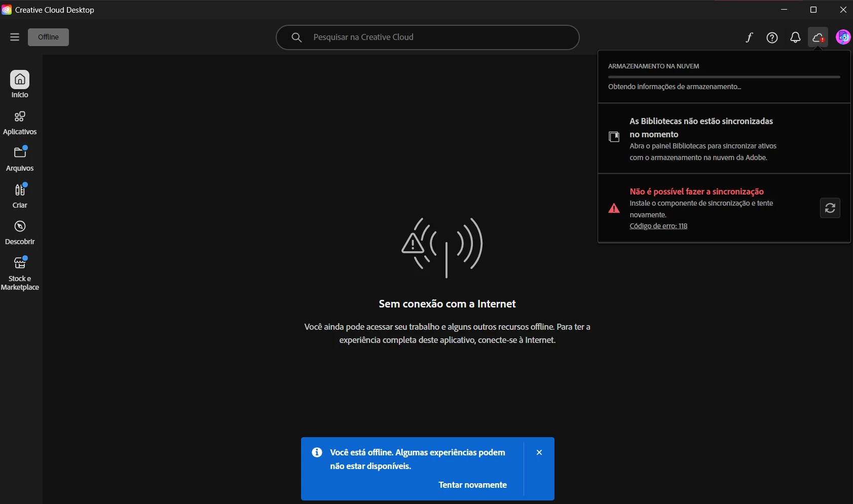This screenshot has height=504, width=853.
Task: Click the Código de erro: 118 link
Action: (x=658, y=226)
